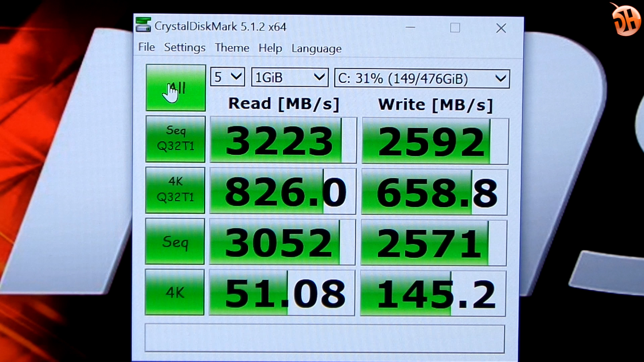Start the plain 4K benchmark
Screen dimensions: 644x362
[x=174, y=292]
